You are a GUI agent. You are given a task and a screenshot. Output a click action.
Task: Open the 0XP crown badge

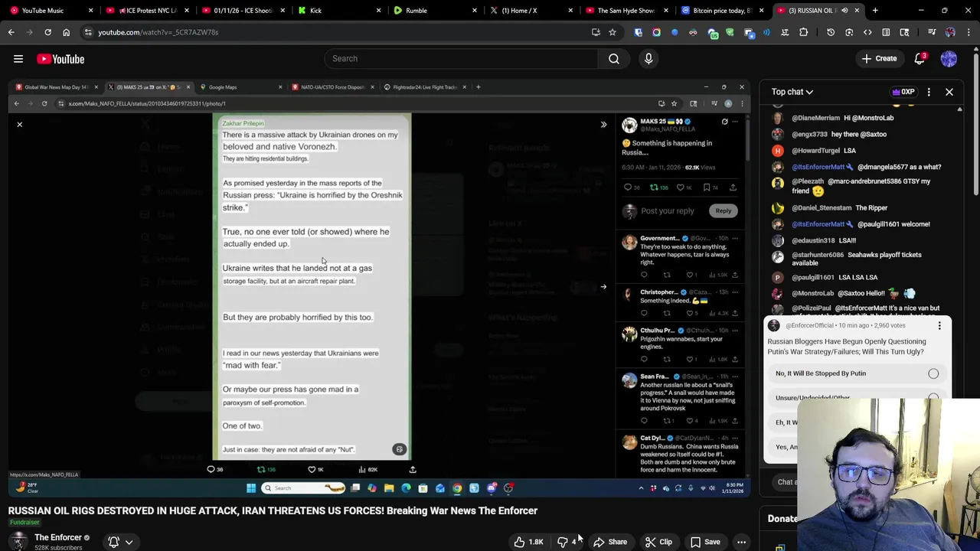click(903, 92)
